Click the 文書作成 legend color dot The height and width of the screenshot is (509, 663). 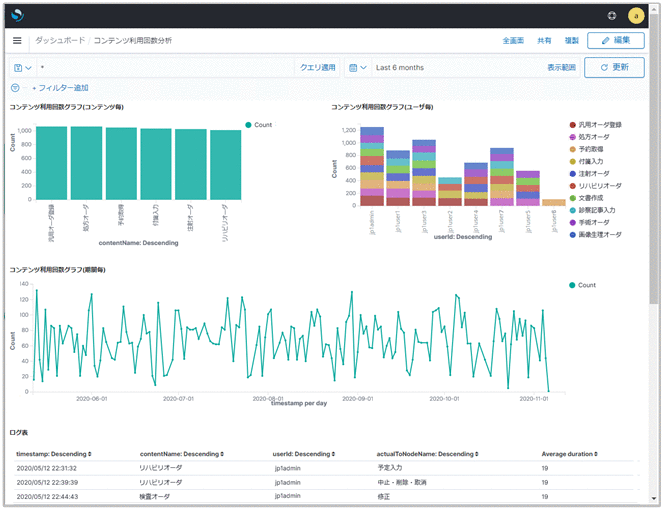coord(572,197)
